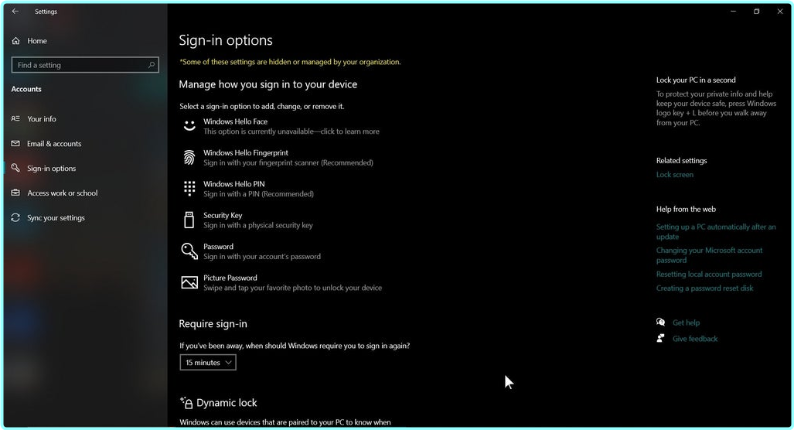Click the 'Require sign-in' heading

(x=213, y=324)
